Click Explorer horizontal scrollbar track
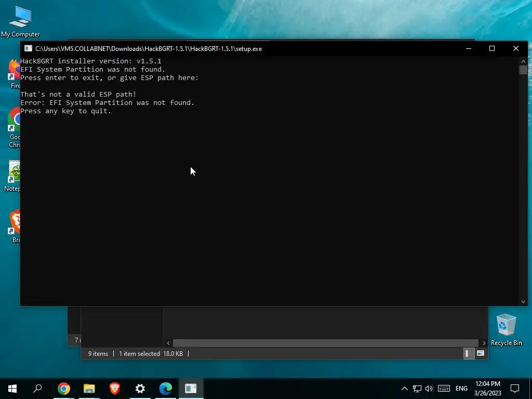Screen dimensions: 532x399 click(326, 343)
